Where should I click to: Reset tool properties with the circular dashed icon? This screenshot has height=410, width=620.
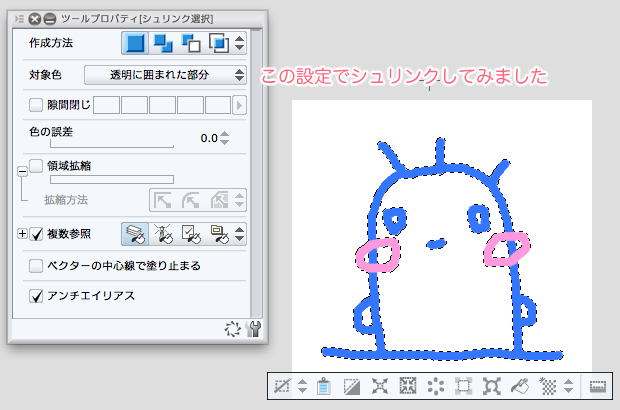[x=233, y=328]
